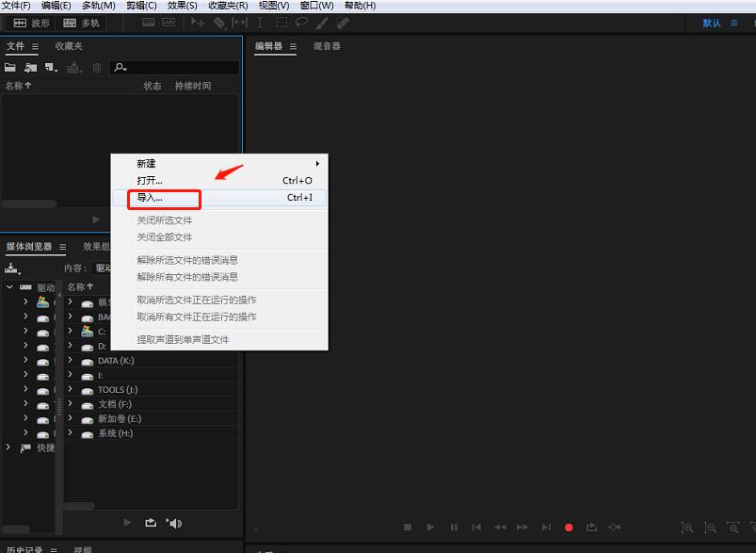Click the open file folder icon in Files panel

tap(10, 68)
